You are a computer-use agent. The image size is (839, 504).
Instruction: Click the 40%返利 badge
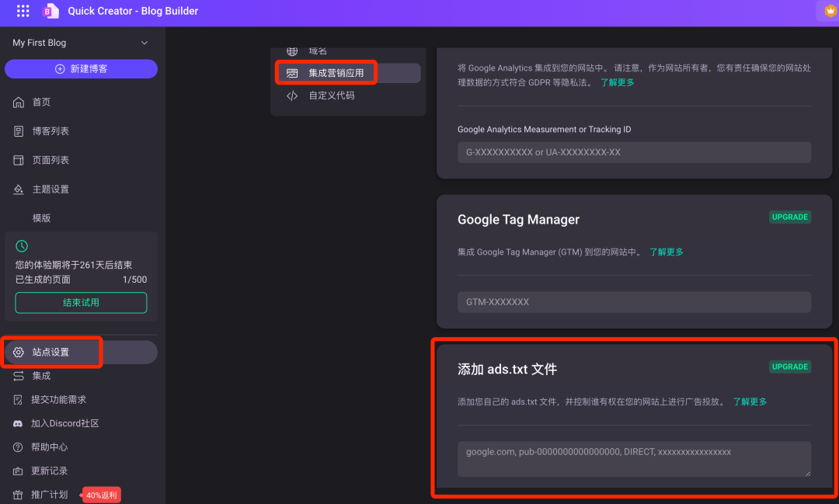101,495
